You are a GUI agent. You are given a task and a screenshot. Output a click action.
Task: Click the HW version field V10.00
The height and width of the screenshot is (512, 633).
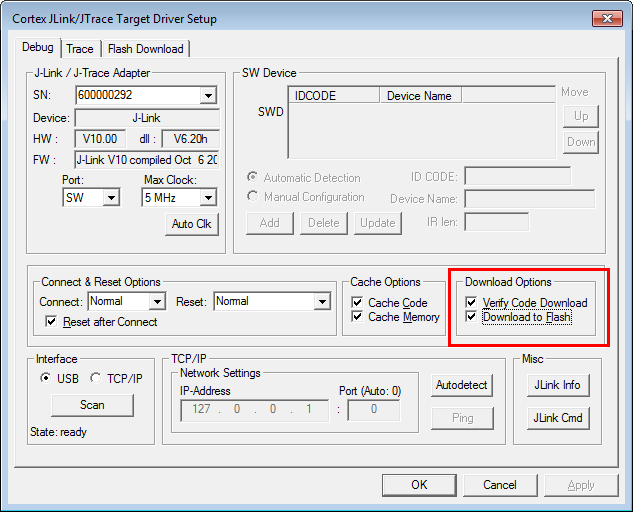coord(100,139)
